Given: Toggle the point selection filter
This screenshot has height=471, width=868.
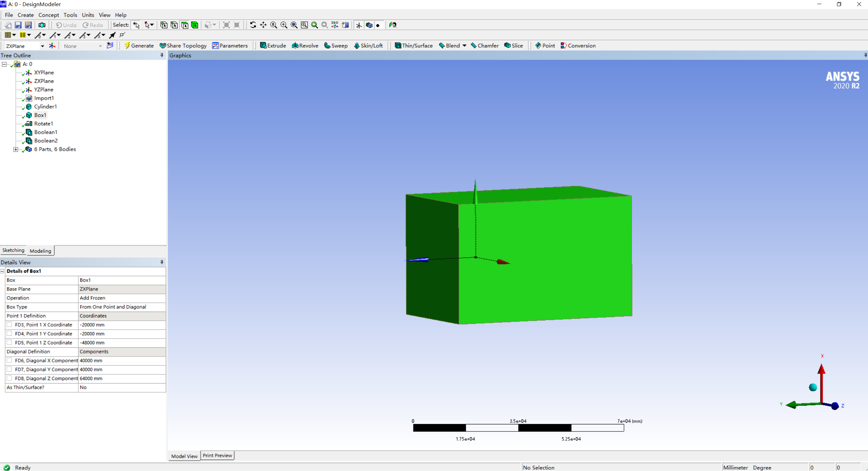Looking at the screenshot, I should [164, 25].
